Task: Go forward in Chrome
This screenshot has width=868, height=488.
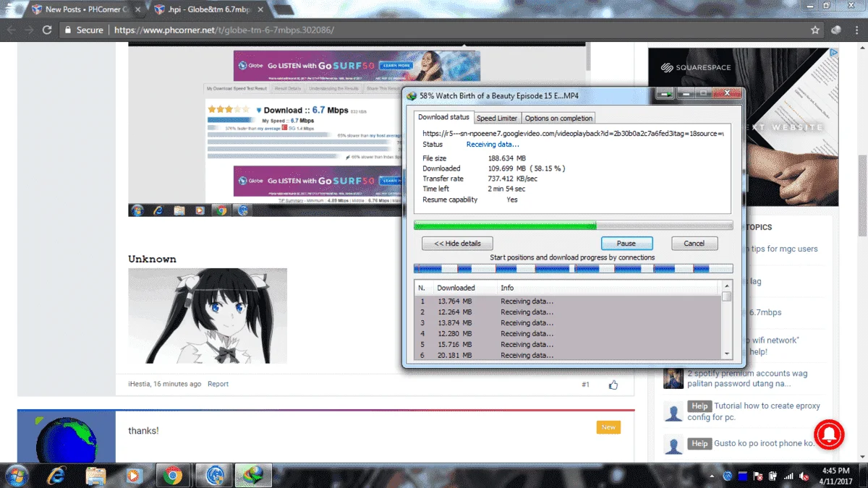Action: coord(29,30)
